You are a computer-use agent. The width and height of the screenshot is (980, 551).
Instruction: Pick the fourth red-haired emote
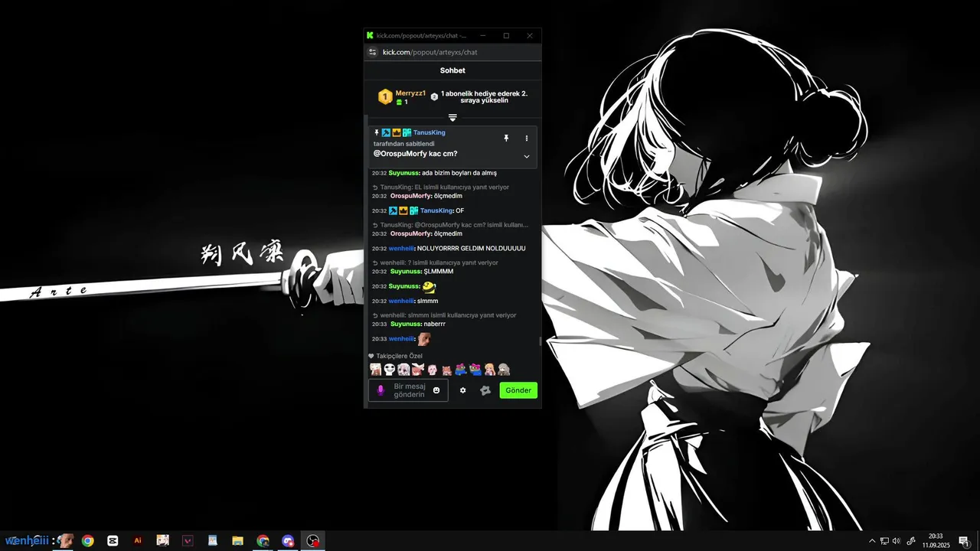tap(417, 370)
